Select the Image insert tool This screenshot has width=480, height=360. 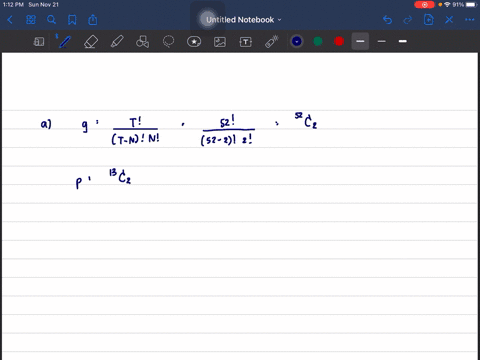coord(220,42)
